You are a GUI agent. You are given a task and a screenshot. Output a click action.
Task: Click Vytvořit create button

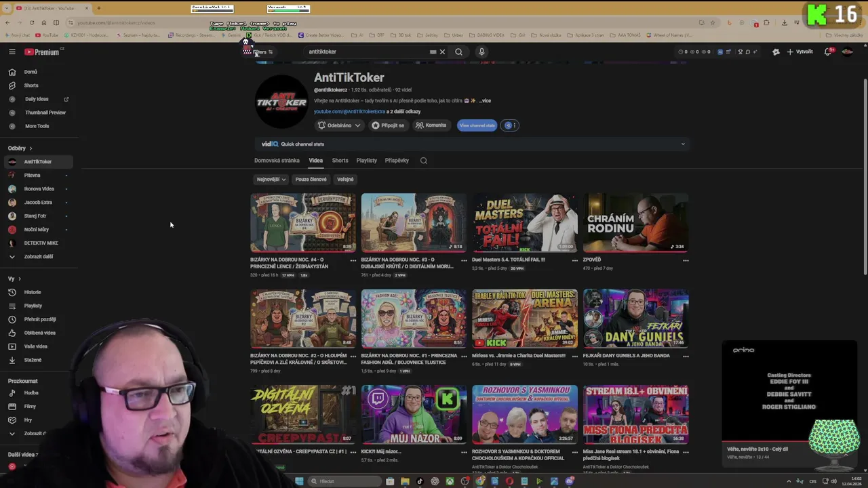coord(800,52)
